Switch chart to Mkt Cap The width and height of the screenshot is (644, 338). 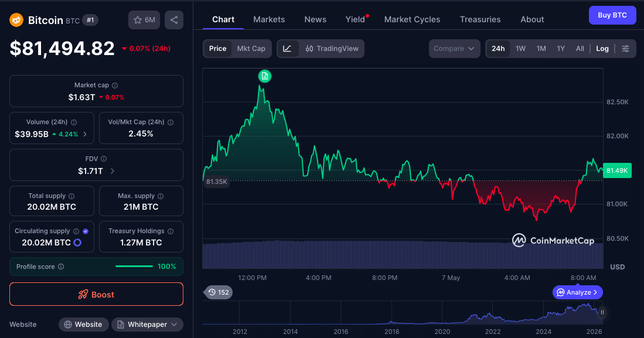251,49
